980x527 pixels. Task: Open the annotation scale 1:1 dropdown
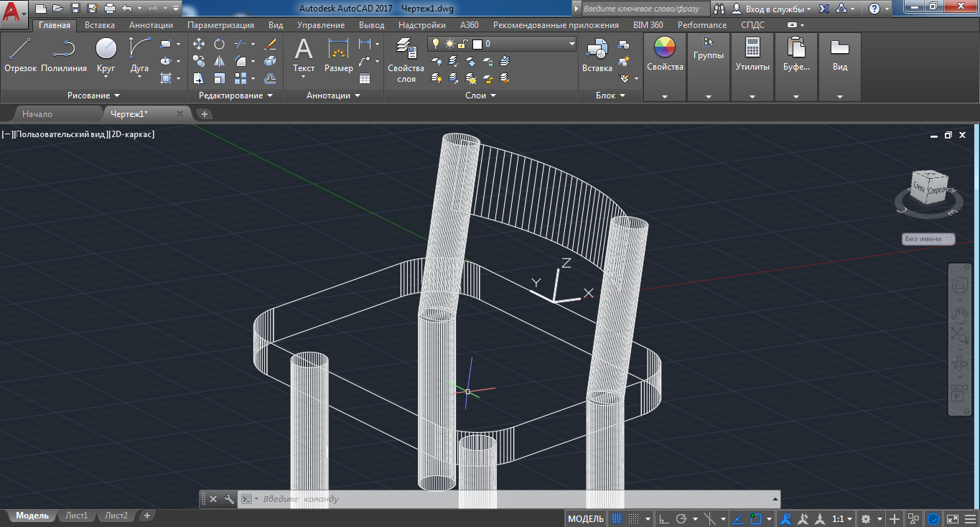[x=842, y=518]
